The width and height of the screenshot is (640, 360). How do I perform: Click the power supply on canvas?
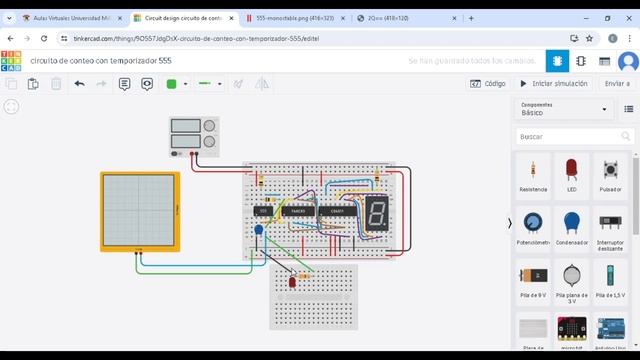click(194, 137)
